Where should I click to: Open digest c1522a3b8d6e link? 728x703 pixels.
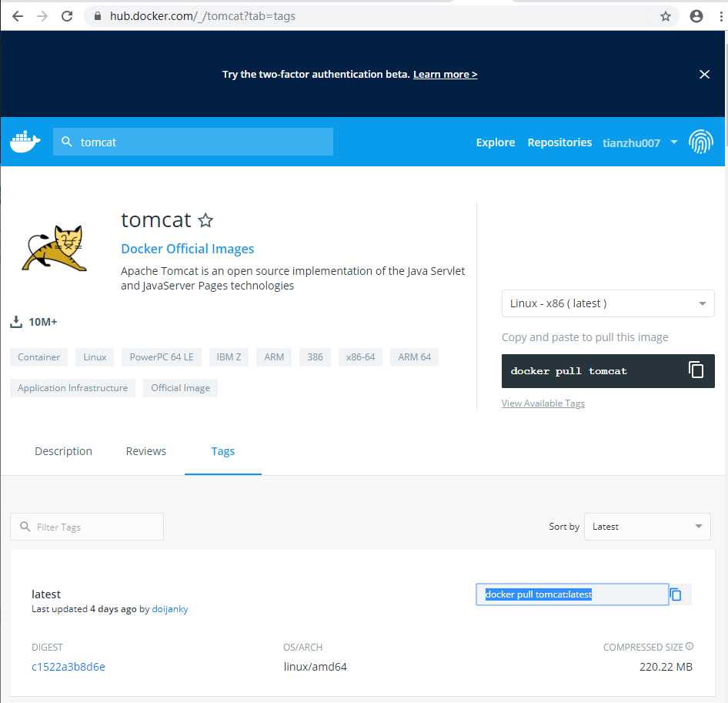click(68, 667)
